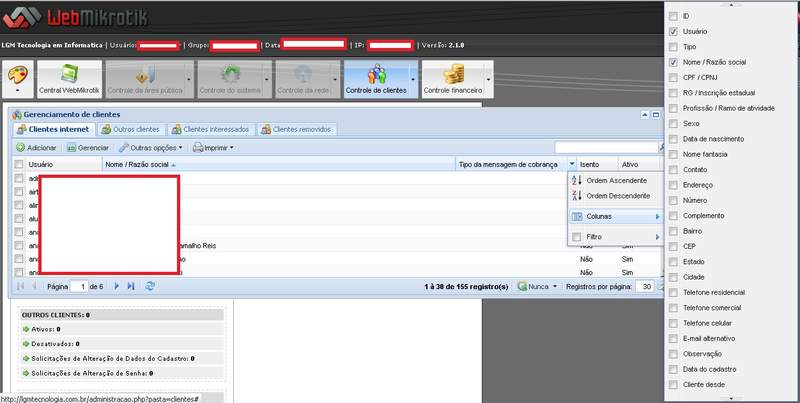Enable the Tipo column checkbox
Screen dimensions: 800x403
point(673,47)
